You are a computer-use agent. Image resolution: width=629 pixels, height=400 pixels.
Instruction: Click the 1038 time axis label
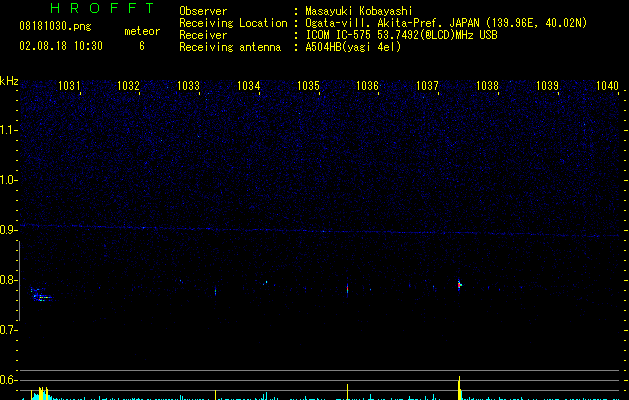click(x=487, y=86)
